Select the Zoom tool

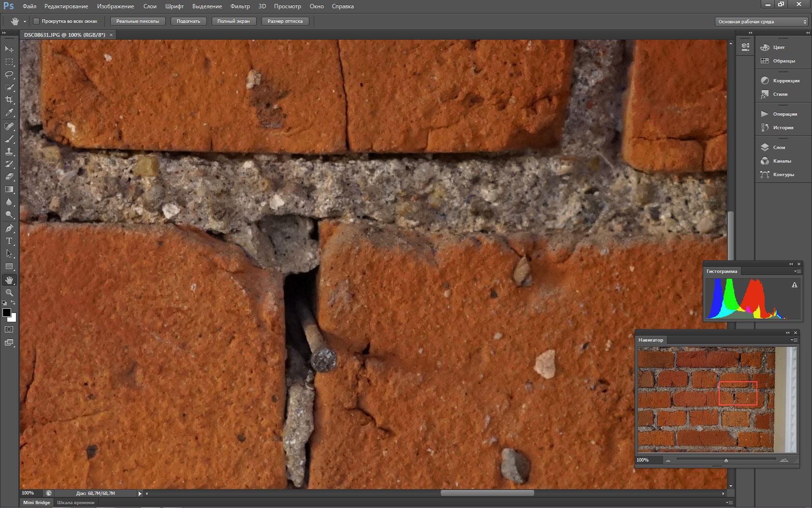(x=9, y=293)
